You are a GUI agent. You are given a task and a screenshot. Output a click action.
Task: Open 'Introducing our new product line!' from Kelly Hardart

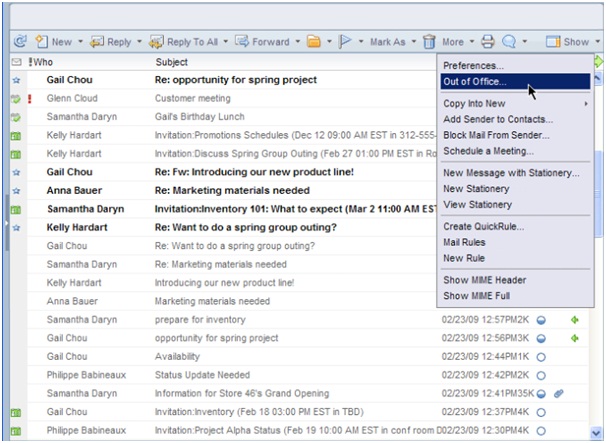(224, 283)
